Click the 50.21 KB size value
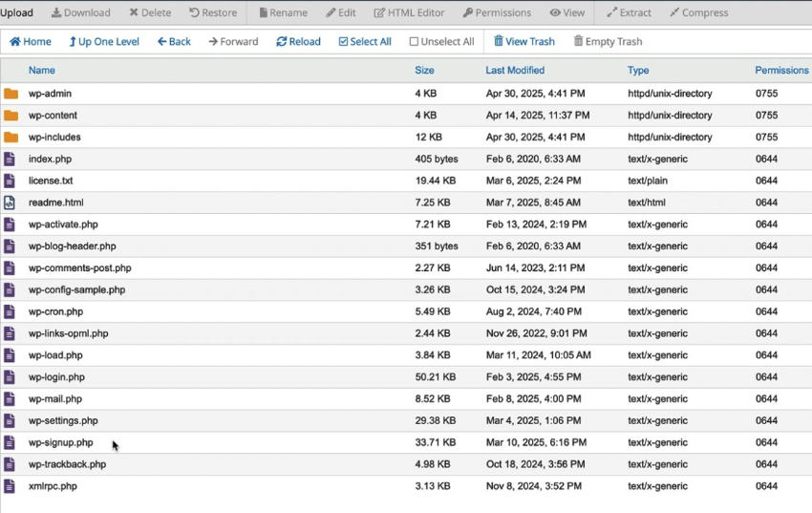Screen dimensions: 812x513 (436, 376)
